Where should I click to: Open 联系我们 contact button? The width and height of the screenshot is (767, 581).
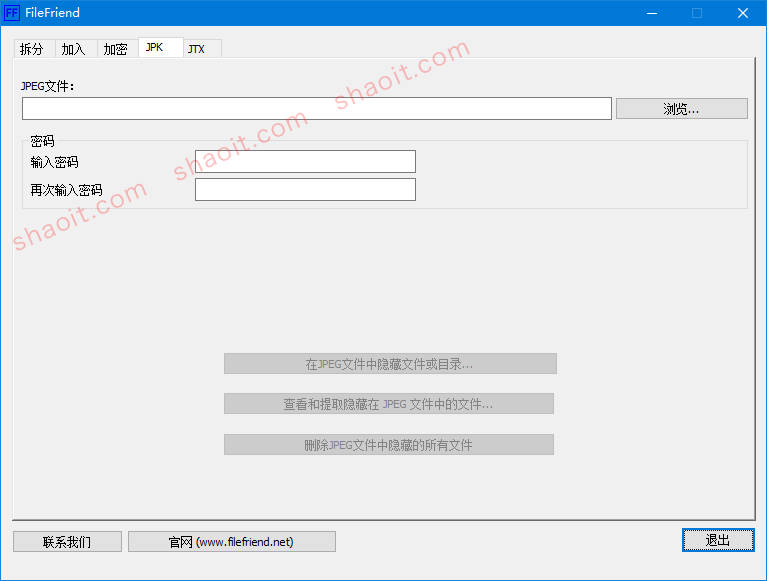68,541
